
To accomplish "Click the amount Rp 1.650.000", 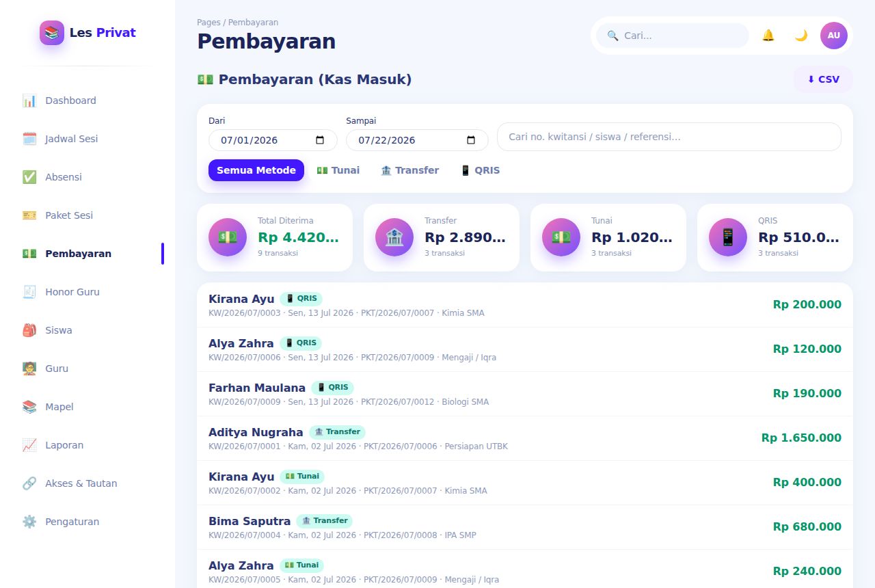I will [801, 438].
